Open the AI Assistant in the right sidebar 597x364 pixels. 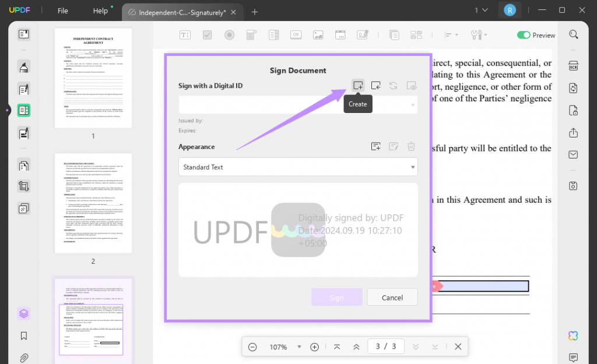573,335
